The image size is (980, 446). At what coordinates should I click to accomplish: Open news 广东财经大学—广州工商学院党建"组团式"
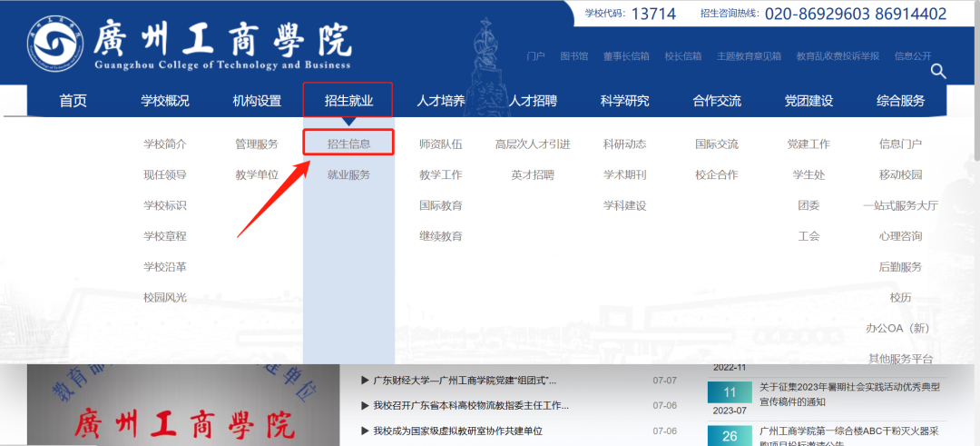click(x=465, y=381)
